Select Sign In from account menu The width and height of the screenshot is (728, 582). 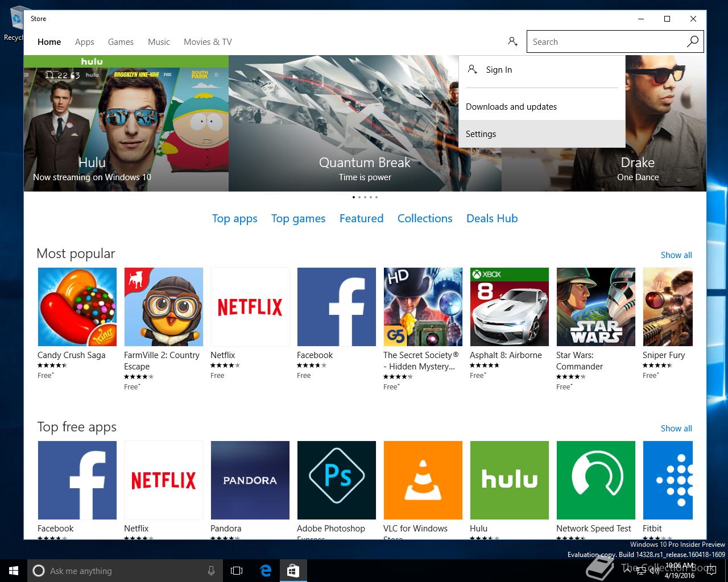pyautogui.click(x=542, y=70)
